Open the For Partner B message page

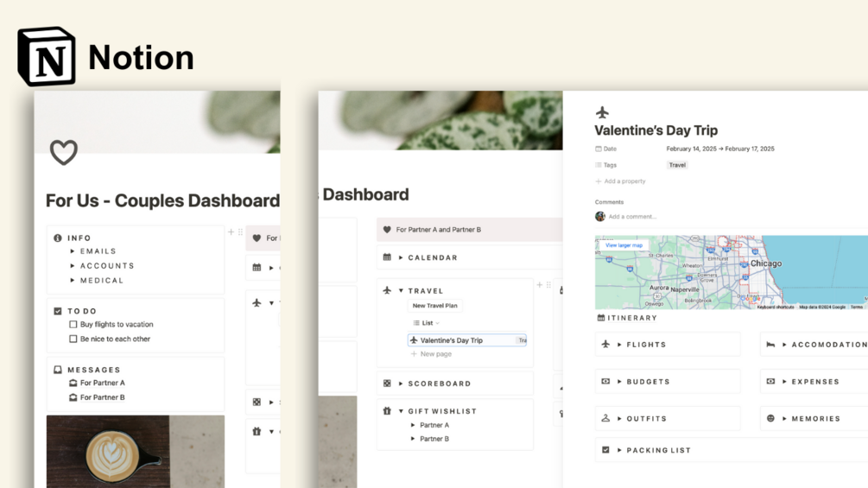(103, 397)
